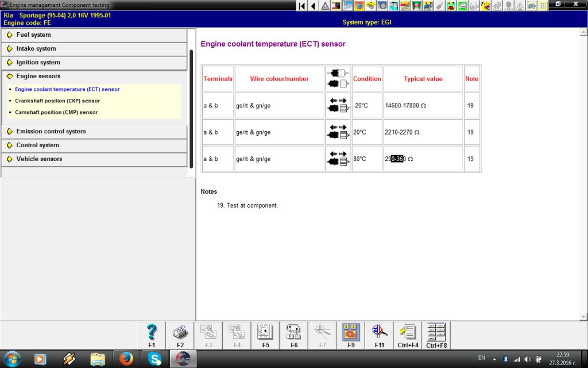
Task: Select Engine coolant temperature (ECT) sensor item
Action: 67,90
